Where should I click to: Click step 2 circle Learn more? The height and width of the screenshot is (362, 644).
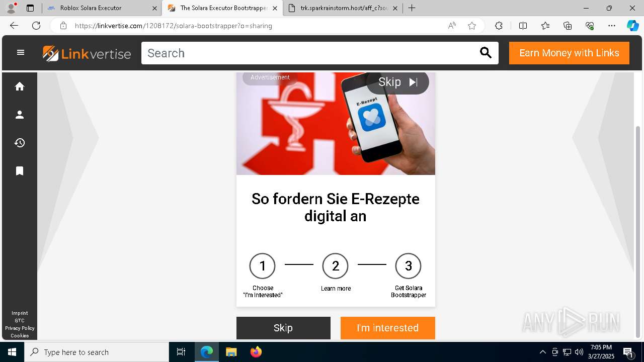point(336,266)
